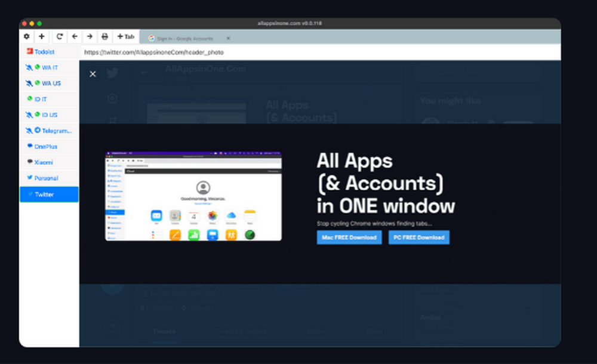Click the plus icon to add an app
Screen dimensions: 597x364
42,36
